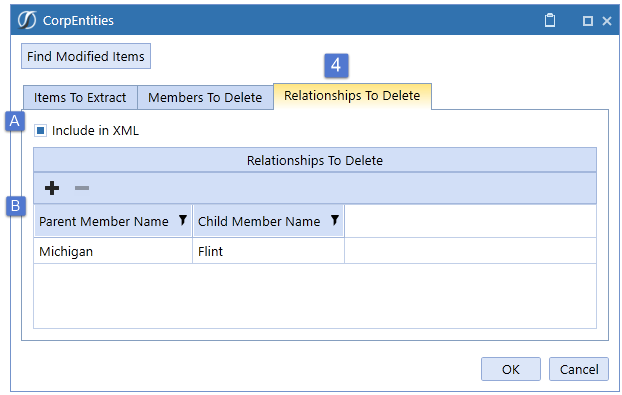This screenshot has height=395, width=622.
Task: Select the Relationships To Delete tab
Action: 352,96
